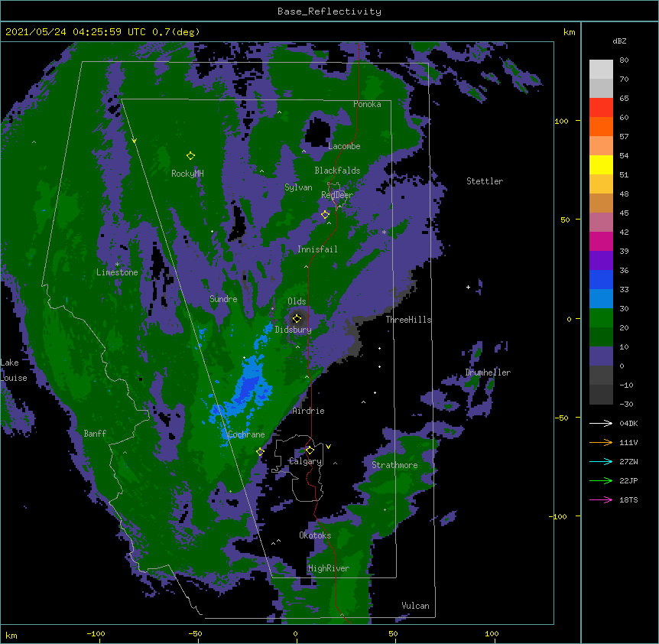Viewport: 659px width, 644px height.
Task: Click the Strathmore town label
Action: tap(394, 465)
